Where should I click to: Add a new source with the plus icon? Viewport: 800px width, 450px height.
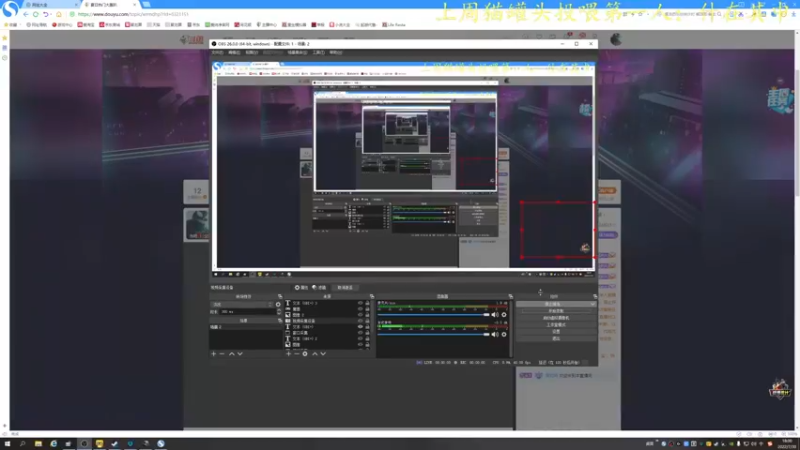(x=288, y=354)
